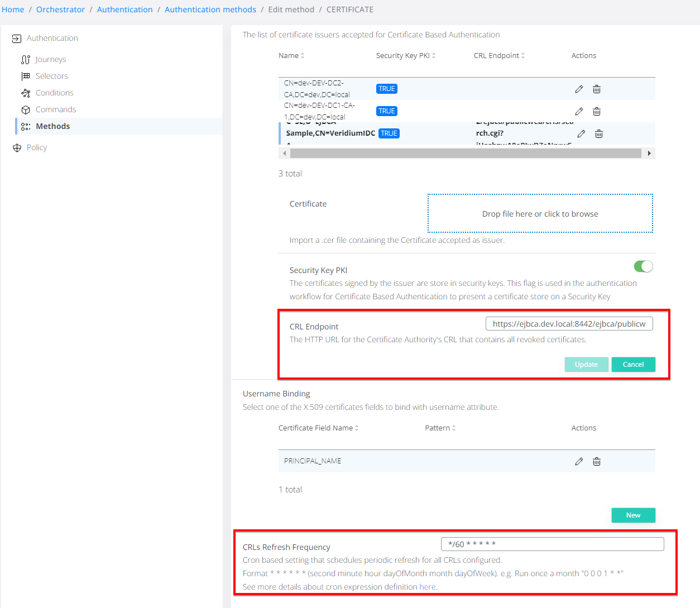The width and height of the screenshot is (700, 608).
Task: Delete the CN=dev-DEV-DC1-CA issuer row
Action: (x=597, y=112)
